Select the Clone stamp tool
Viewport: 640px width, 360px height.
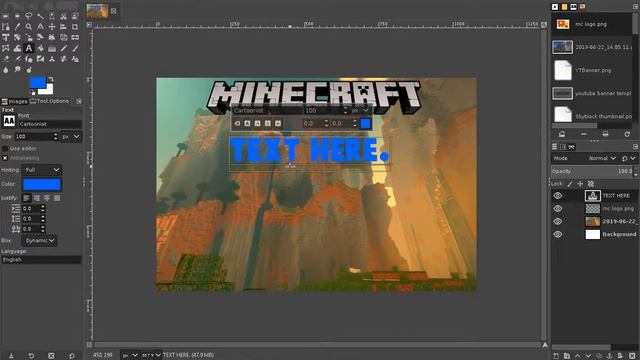click(52, 59)
